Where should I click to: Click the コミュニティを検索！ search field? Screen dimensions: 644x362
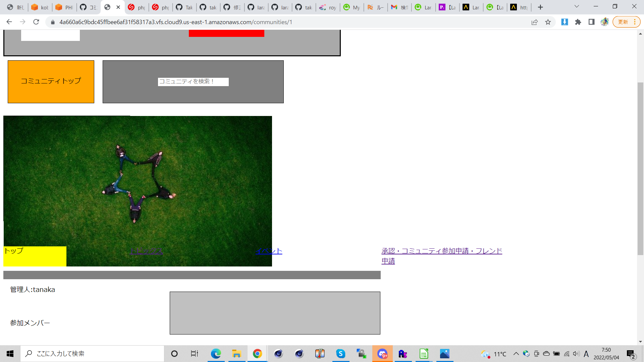tap(193, 82)
